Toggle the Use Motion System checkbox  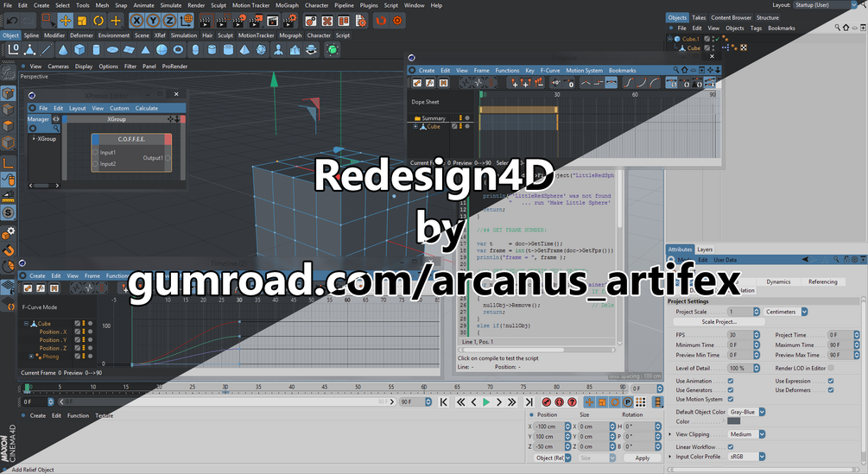pyautogui.click(x=731, y=399)
